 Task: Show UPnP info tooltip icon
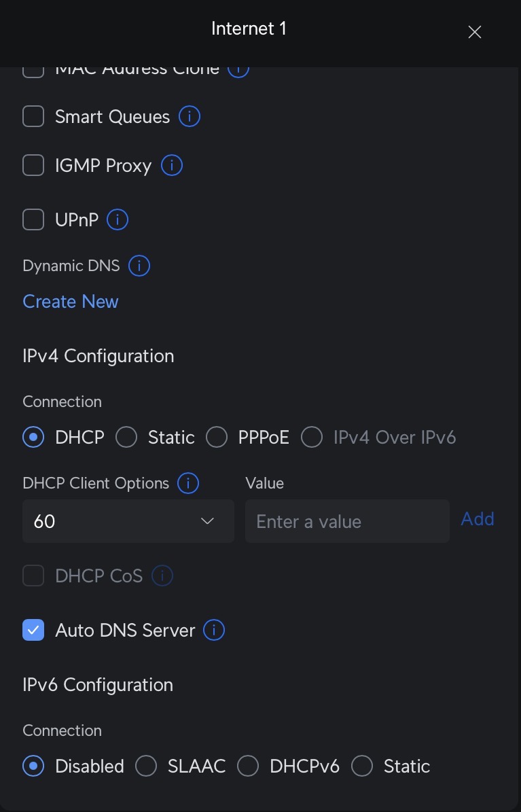pyautogui.click(x=118, y=220)
